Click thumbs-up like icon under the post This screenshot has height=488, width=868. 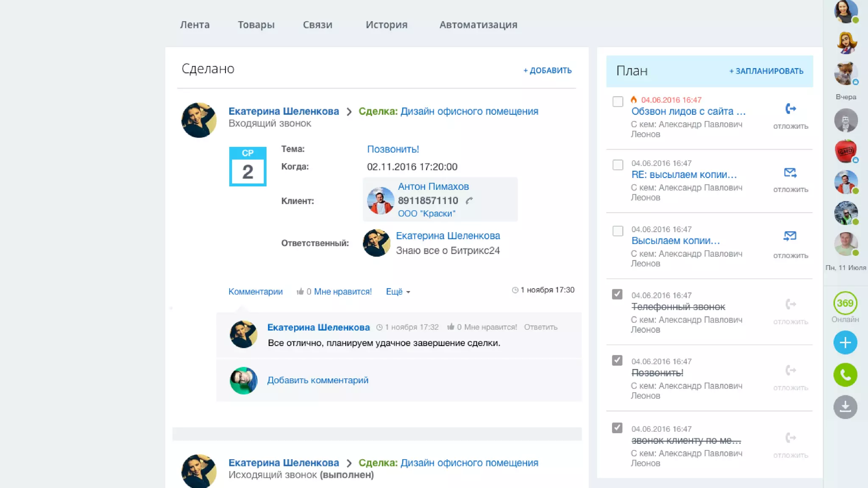[x=300, y=291]
